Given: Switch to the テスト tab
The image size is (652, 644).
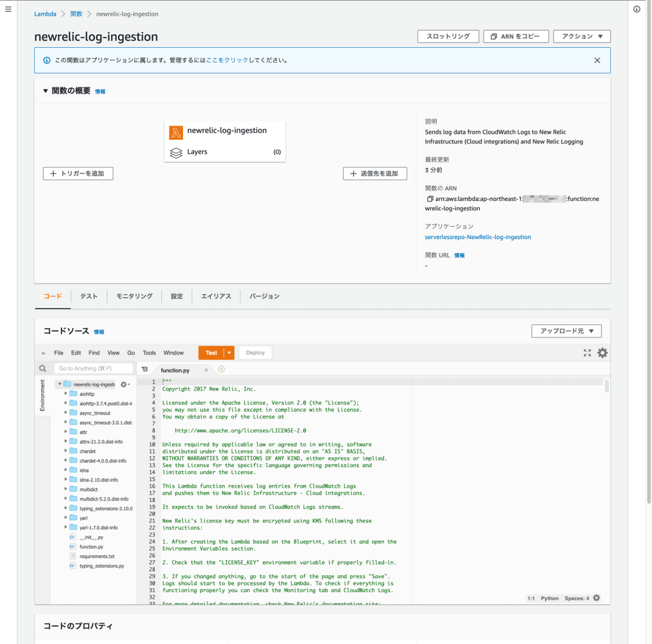Looking at the screenshot, I should pos(89,296).
